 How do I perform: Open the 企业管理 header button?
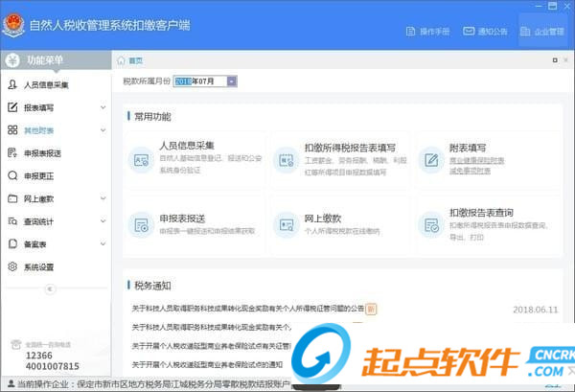coord(542,32)
